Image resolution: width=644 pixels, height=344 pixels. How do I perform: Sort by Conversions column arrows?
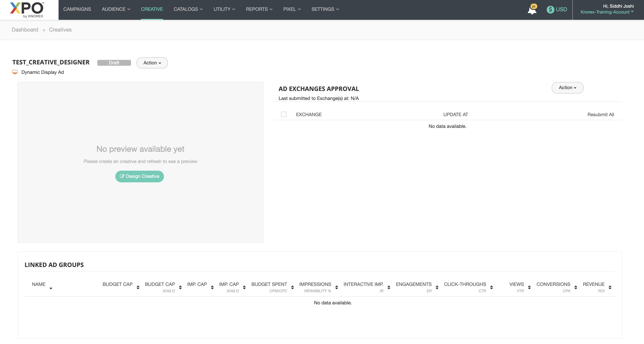576,287
